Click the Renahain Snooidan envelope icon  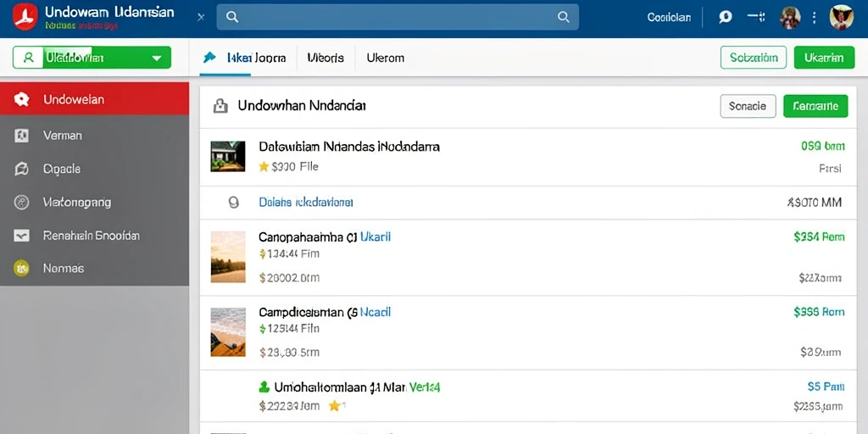pyautogui.click(x=21, y=236)
